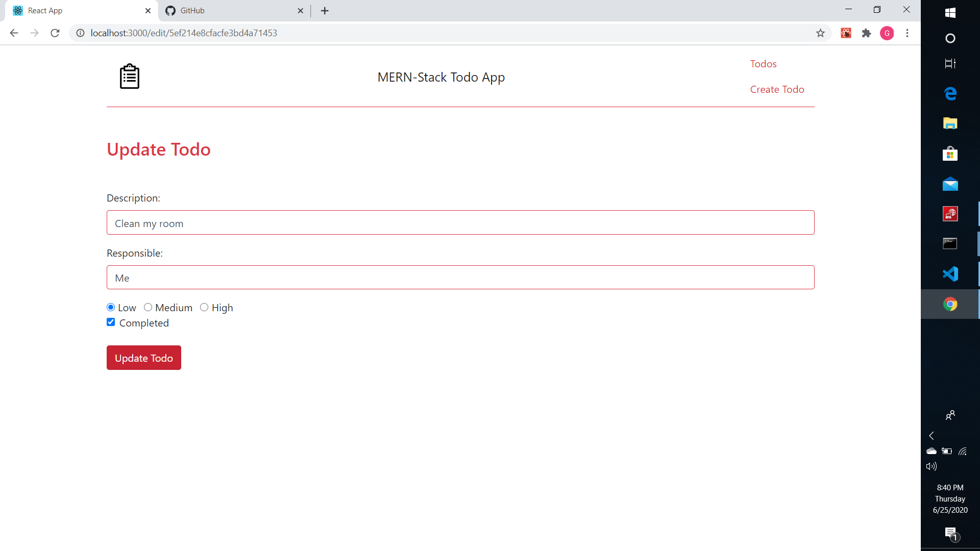The width and height of the screenshot is (980, 551).
Task: Open the Chrome three-dot menu
Action: [907, 33]
